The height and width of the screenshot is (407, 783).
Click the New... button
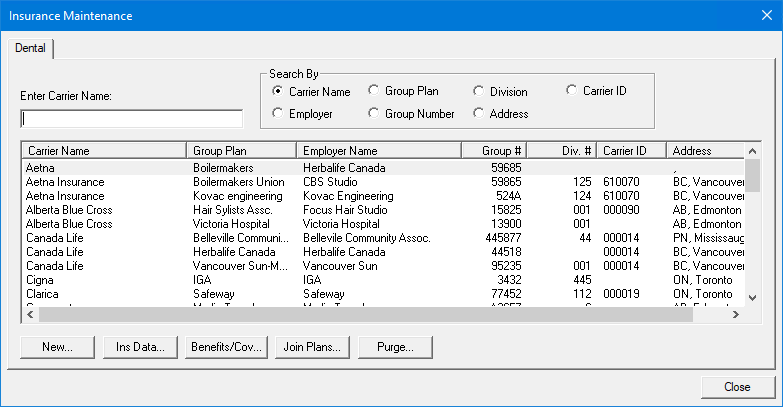57,347
